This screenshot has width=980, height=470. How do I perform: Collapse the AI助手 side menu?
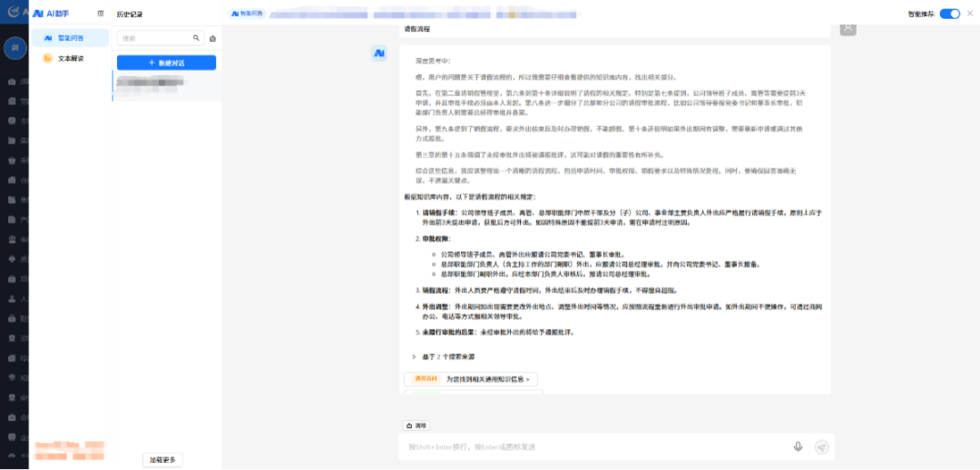tap(101, 13)
